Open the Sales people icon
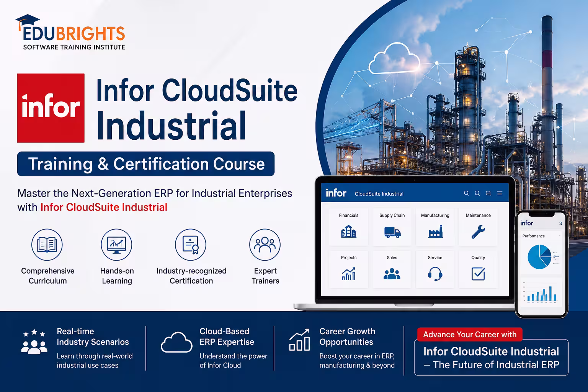 (392, 274)
